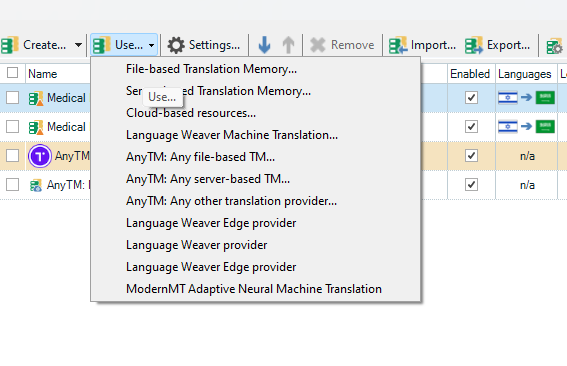Choose the first Language Weaver Edge provider
Viewport: 567px width, 366px height.
pos(255,223)
